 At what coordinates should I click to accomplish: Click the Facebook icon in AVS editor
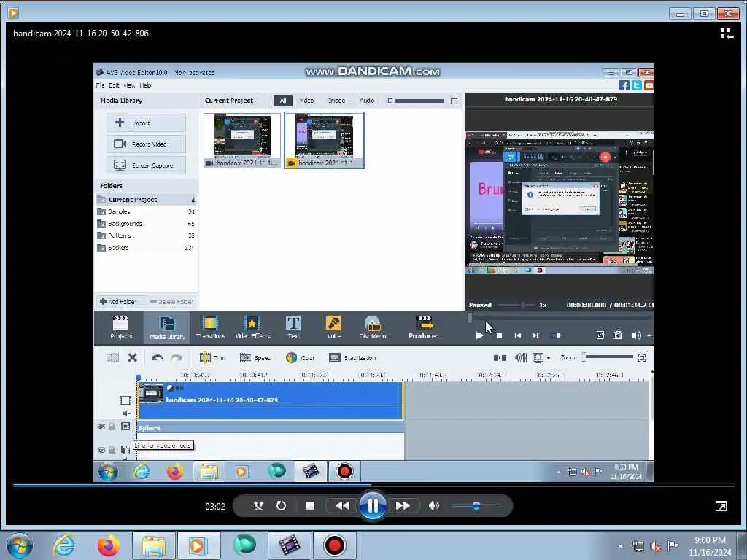pos(624,85)
